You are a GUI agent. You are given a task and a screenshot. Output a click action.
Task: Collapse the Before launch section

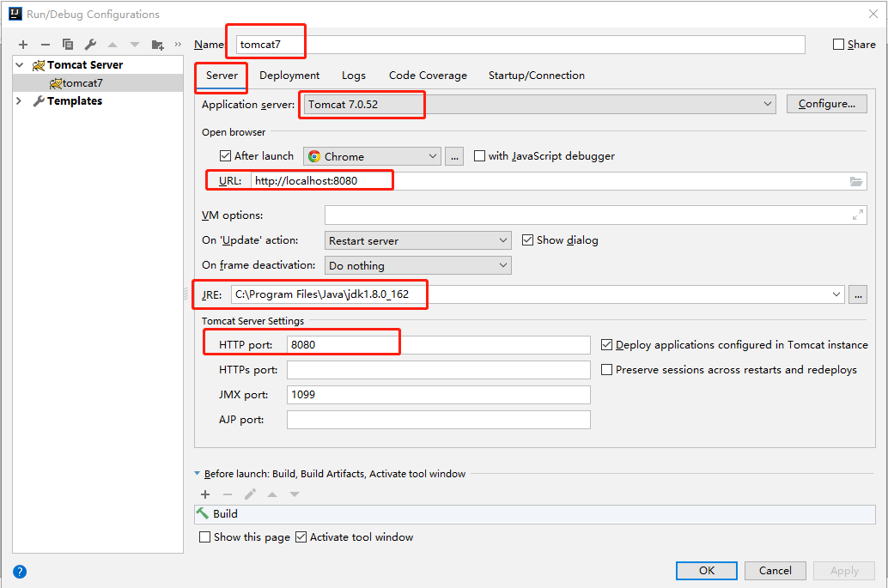197,473
